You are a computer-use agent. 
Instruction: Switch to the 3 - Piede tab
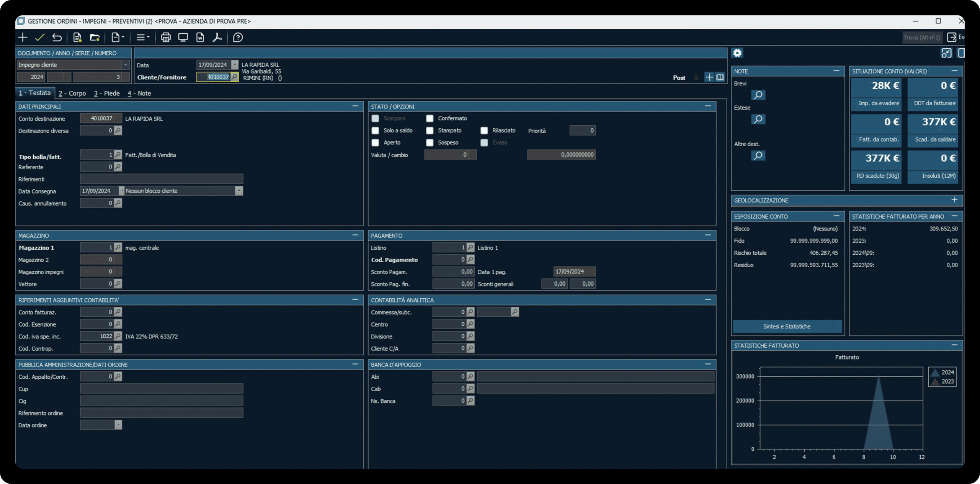107,93
